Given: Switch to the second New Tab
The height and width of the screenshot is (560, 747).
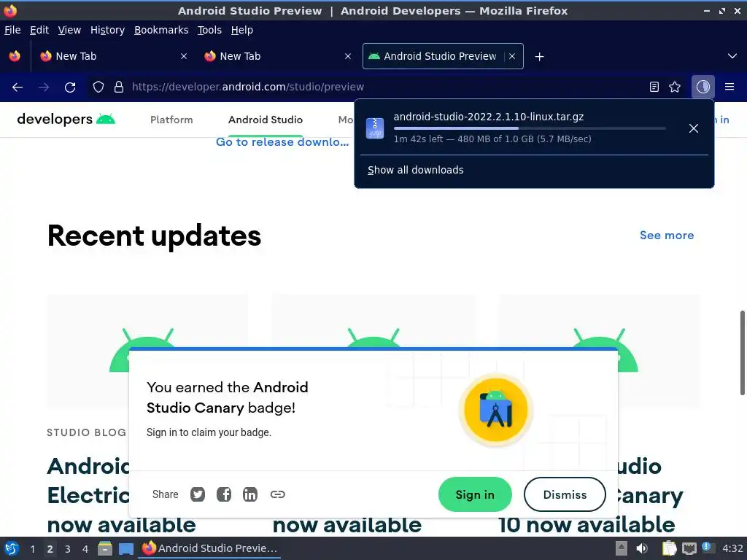Looking at the screenshot, I should point(278,56).
